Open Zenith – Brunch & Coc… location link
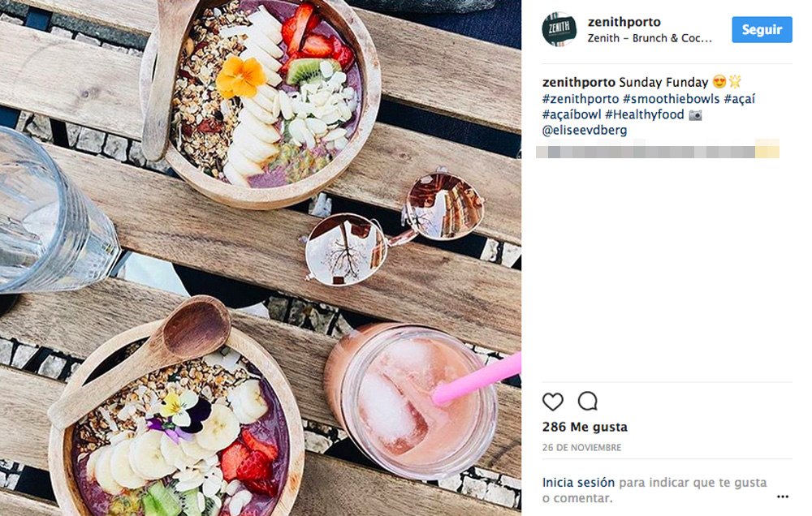 (650, 38)
